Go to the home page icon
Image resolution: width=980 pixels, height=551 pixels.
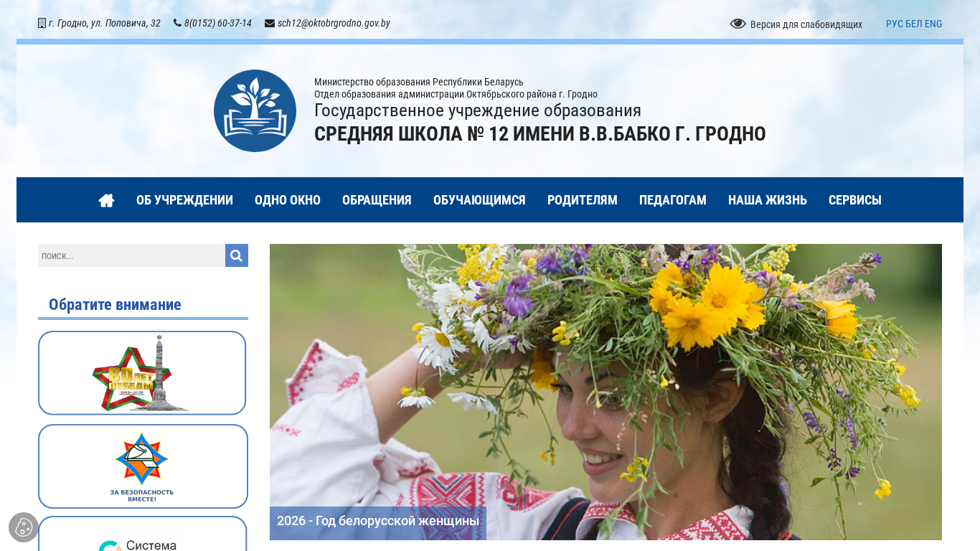(106, 200)
